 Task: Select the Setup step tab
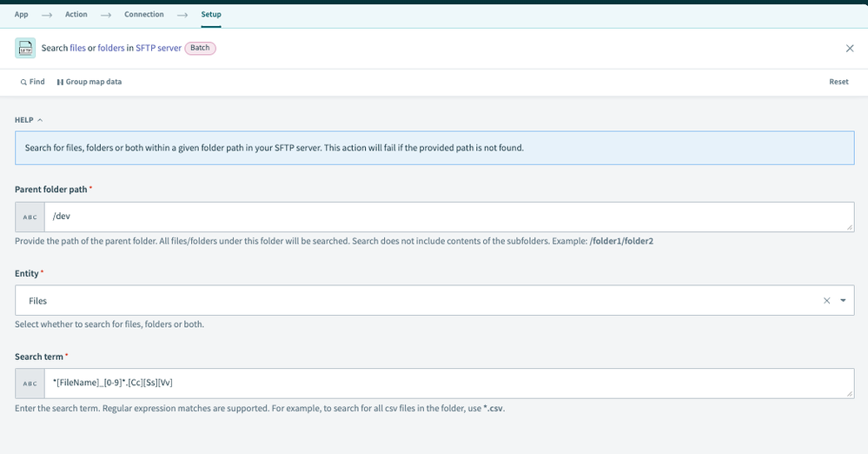tap(211, 15)
